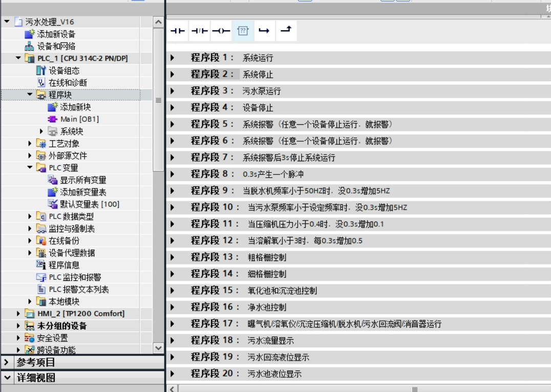Viewport: 551px width, 392px height.
Task: Expand 程序段 2 系统停止
Action: [172, 74]
